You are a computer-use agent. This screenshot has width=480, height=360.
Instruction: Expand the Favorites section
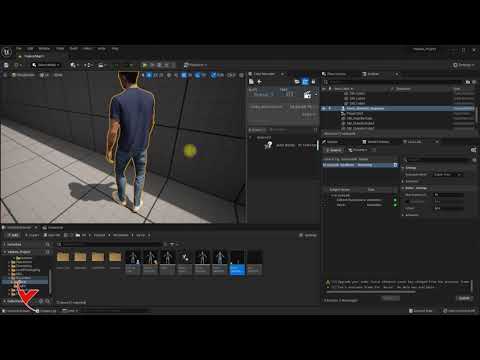click(x=5, y=244)
